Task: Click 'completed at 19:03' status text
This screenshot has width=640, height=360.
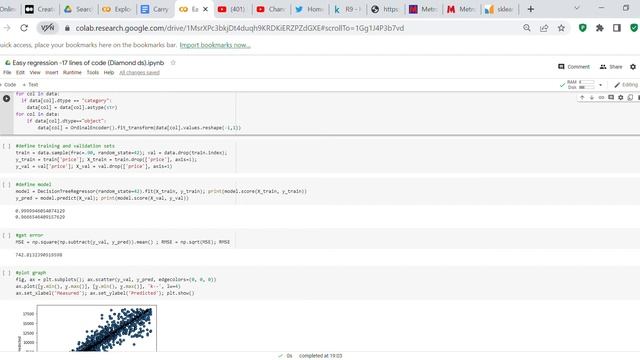Action: tap(320, 356)
